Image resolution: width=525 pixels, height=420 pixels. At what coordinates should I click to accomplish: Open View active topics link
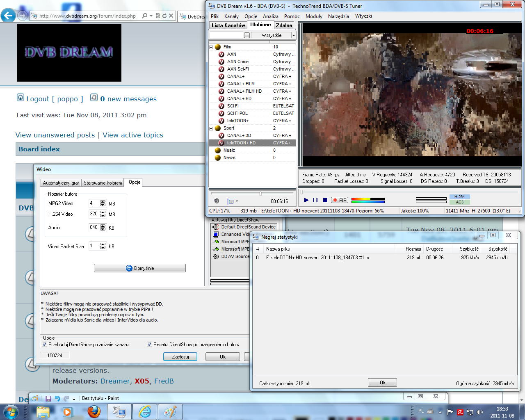coord(133,135)
